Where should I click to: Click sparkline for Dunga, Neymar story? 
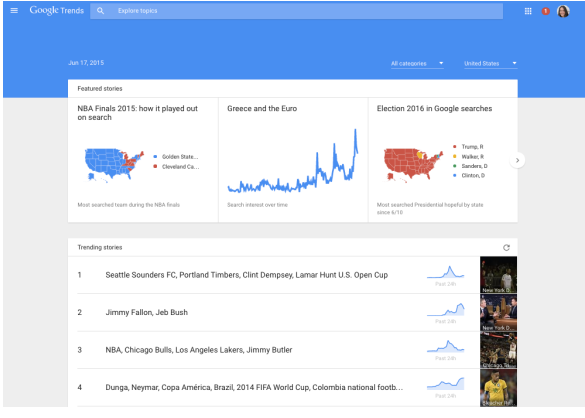pyautogui.click(x=445, y=384)
